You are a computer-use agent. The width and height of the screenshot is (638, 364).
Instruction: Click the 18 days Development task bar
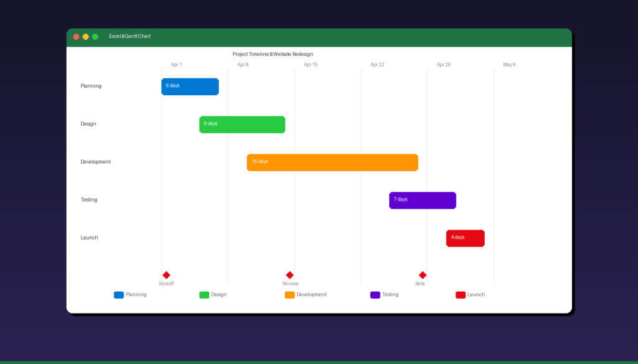[x=332, y=162]
